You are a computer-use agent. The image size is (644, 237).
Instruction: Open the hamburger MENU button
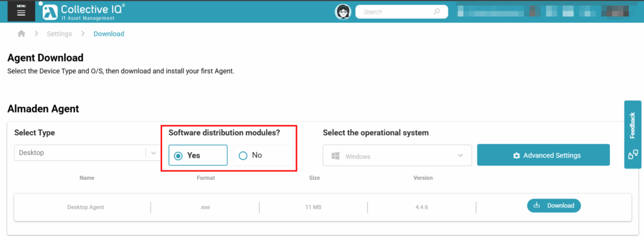[x=21, y=11]
